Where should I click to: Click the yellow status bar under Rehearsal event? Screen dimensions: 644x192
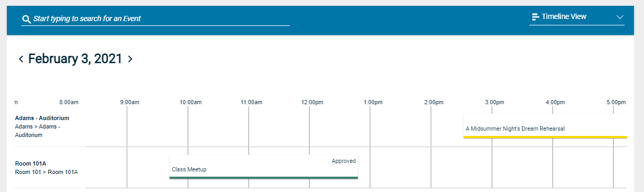click(545, 137)
